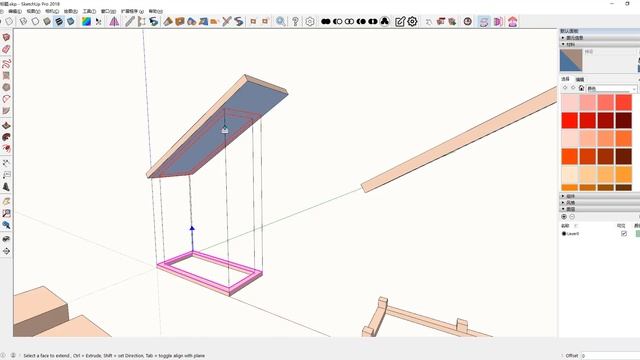Pick the bright orange swatch in fourth row
Viewport: 640px width, 360px height.
pos(569,156)
